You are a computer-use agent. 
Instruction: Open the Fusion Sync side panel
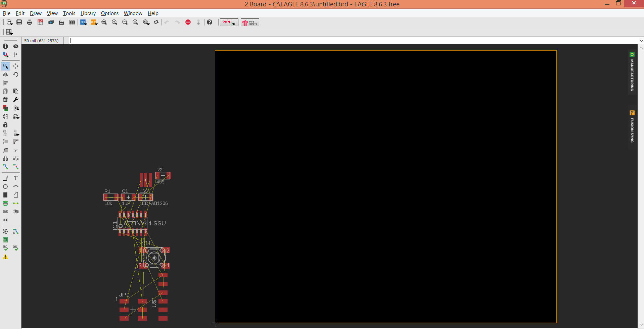pyautogui.click(x=632, y=127)
